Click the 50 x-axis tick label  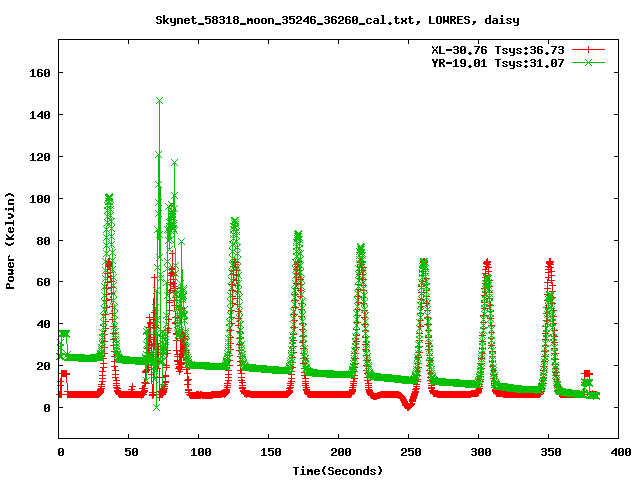click(x=131, y=452)
